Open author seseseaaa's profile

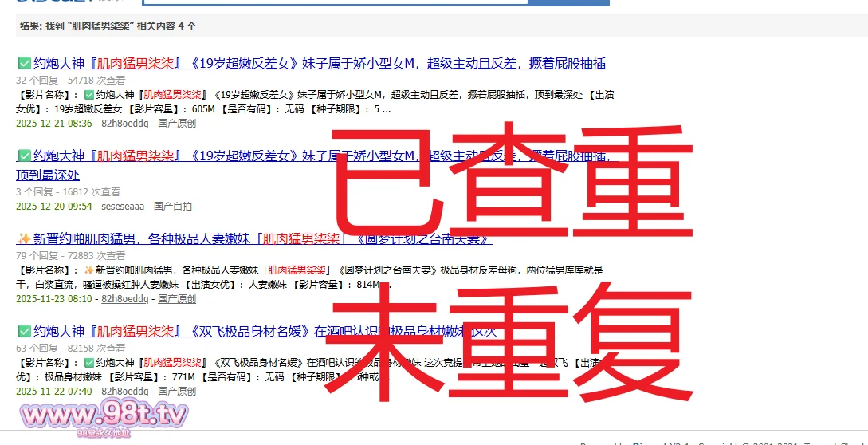pyautogui.click(x=123, y=207)
